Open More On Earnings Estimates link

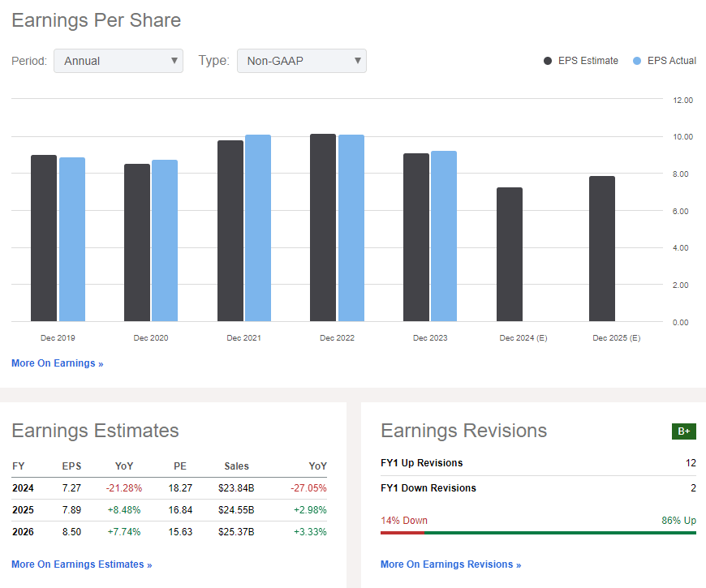[x=81, y=564]
